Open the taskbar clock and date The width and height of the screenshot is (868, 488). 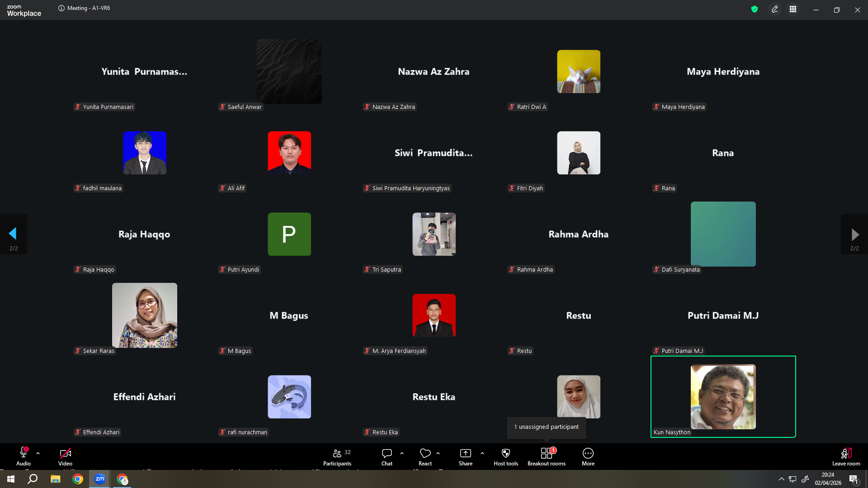point(828,479)
